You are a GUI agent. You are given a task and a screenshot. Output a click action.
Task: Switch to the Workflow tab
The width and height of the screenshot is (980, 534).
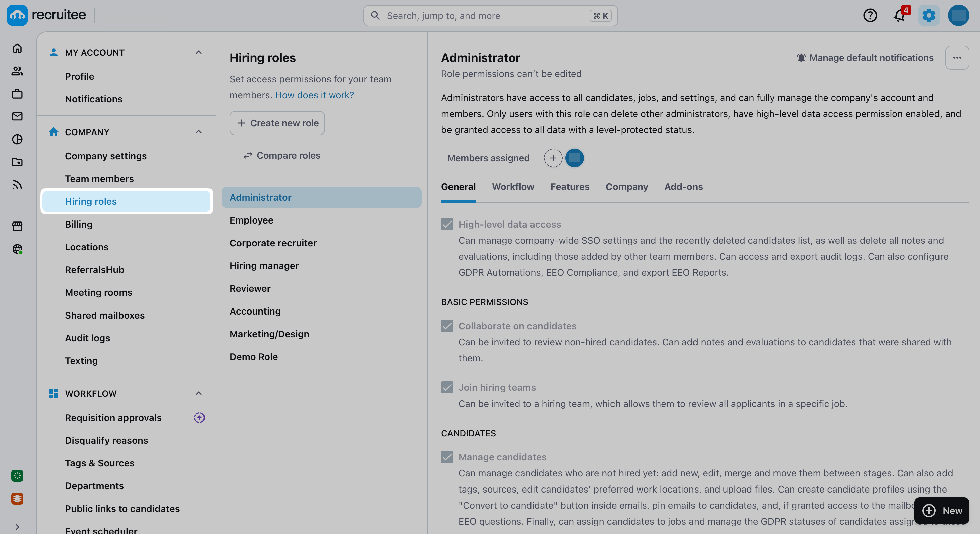pyautogui.click(x=513, y=187)
